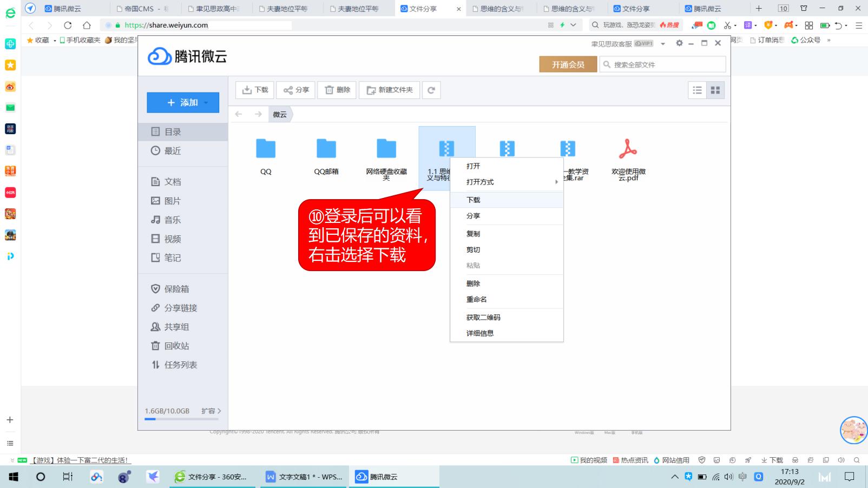
Task: Open the 网络硬盘收藏夹 folder
Action: [x=386, y=159]
